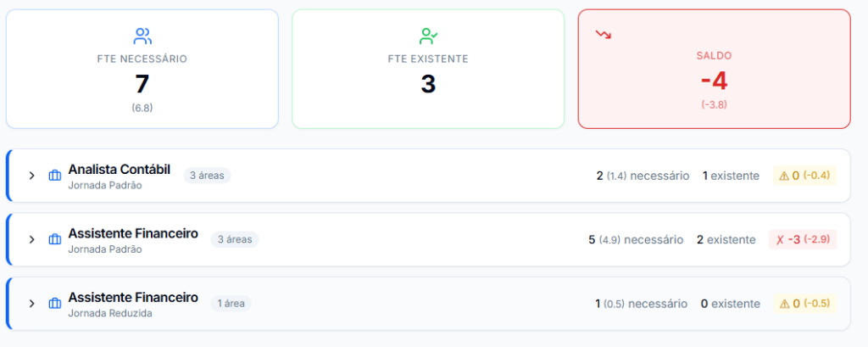This screenshot has height=347, width=868.
Task: Click the user-check icon above FTE Existente
Action: pos(428,36)
